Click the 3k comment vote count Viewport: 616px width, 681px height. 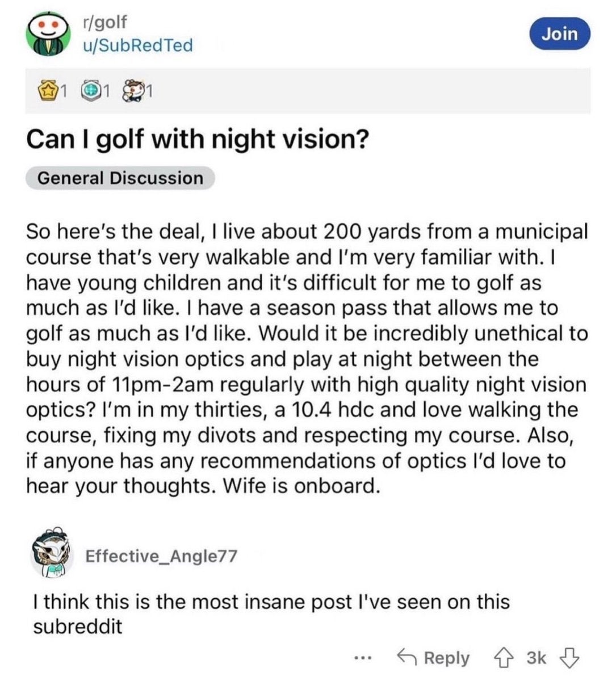(537, 658)
